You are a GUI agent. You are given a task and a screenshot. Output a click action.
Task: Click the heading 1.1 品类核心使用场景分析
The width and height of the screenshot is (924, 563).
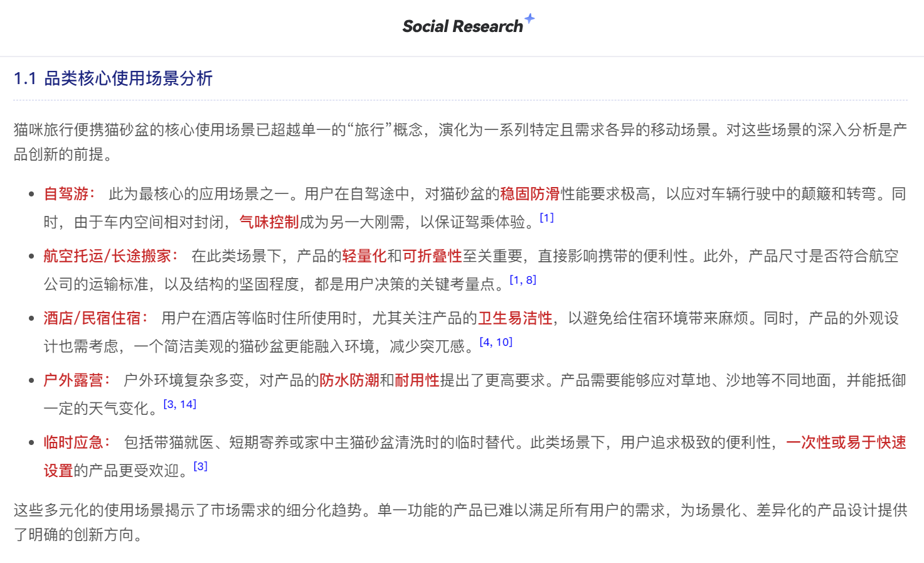(x=114, y=78)
